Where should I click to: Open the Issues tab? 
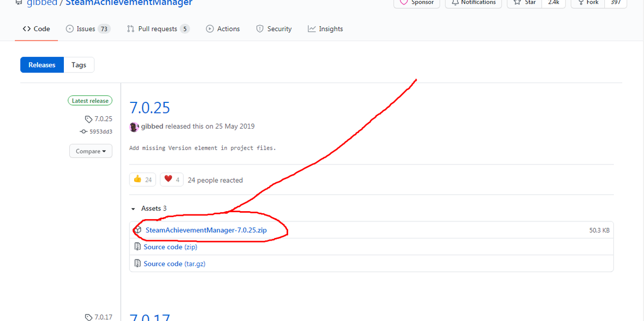point(88,29)
